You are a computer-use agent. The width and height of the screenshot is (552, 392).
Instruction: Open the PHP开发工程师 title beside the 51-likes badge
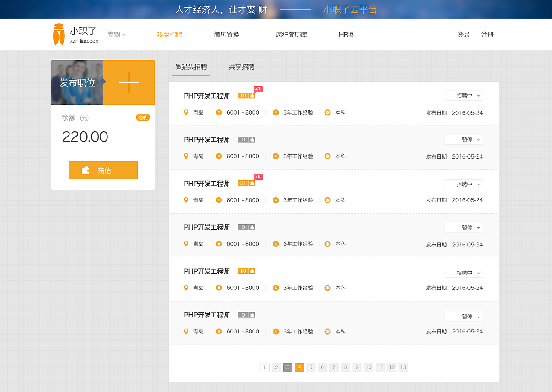point(207,184)
